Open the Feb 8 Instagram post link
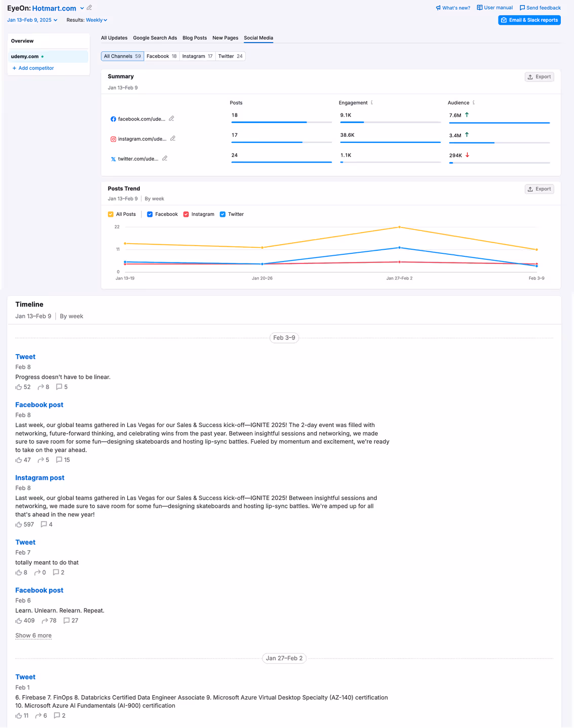This screenshot has height=728, width=574. (40, 478)
